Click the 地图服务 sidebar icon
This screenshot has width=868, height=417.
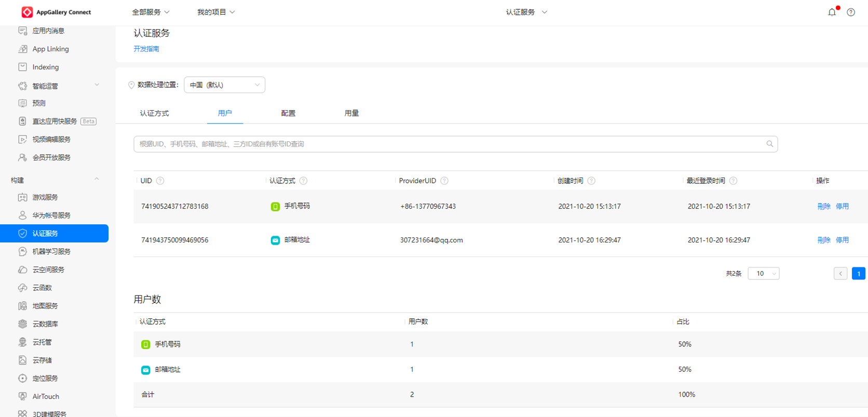tap(22, 306)
